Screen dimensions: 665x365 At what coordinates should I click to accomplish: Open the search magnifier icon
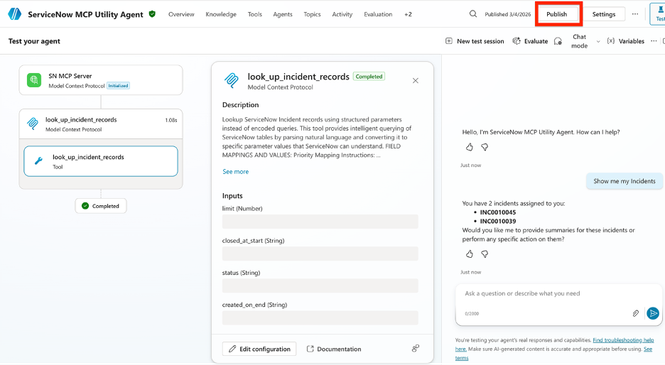tap(473, 14)
